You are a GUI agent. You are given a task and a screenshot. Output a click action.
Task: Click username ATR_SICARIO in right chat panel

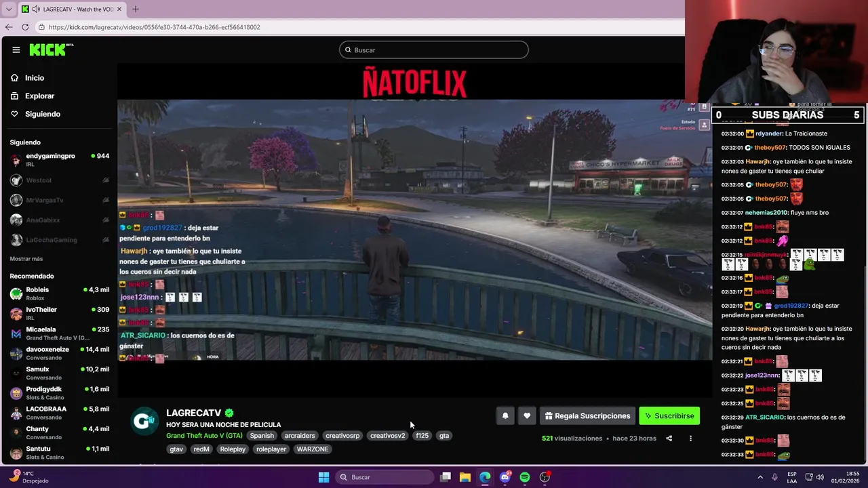point(765,418)
